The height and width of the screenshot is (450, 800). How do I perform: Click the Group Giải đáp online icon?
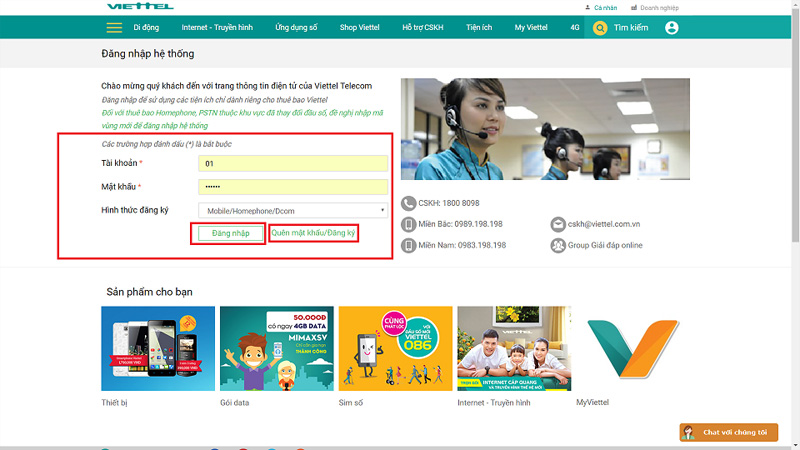tap(557, 245)
